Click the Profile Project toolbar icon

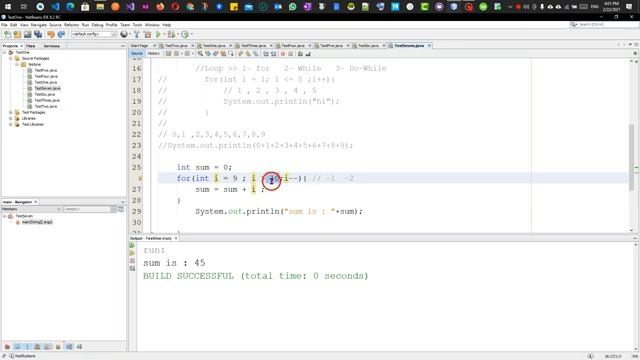click(185, 35)
